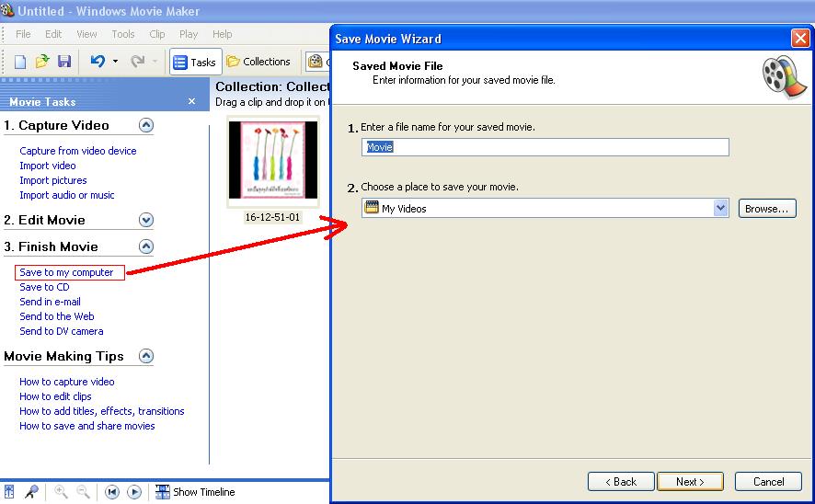This screenshot has height=504, width=815.
Task: Click Capture from video device
Action: coord(78,151)
